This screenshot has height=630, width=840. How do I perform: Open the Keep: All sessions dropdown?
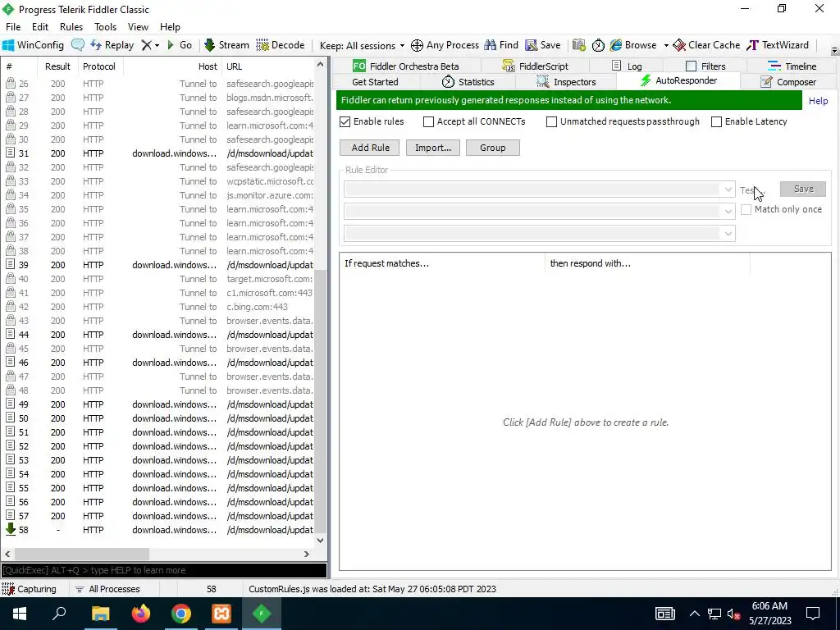[x=362, y=46]
